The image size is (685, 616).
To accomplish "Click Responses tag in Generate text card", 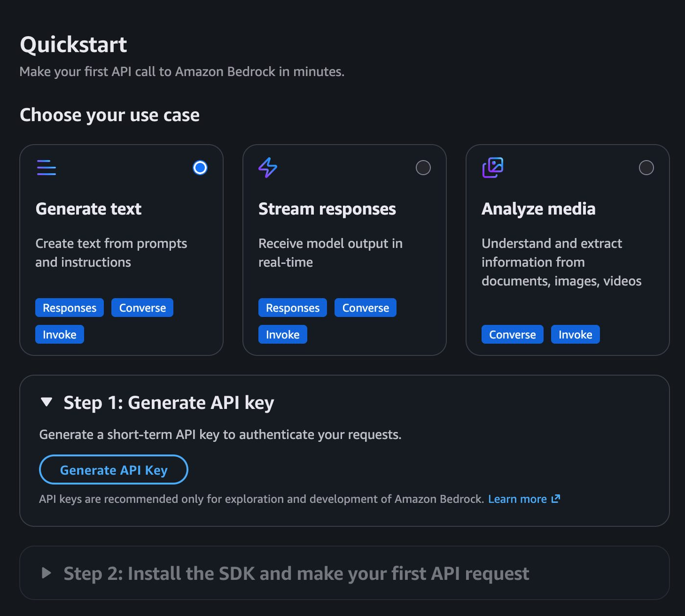I will pyautogui.click(x=69, y=308).
